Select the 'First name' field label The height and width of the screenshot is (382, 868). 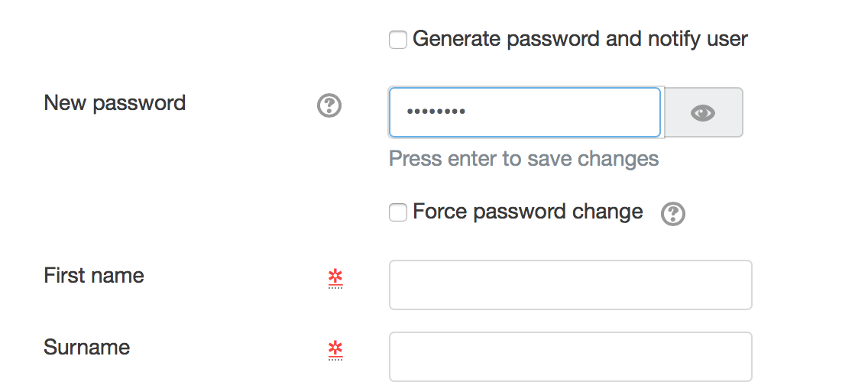(94, 275)
